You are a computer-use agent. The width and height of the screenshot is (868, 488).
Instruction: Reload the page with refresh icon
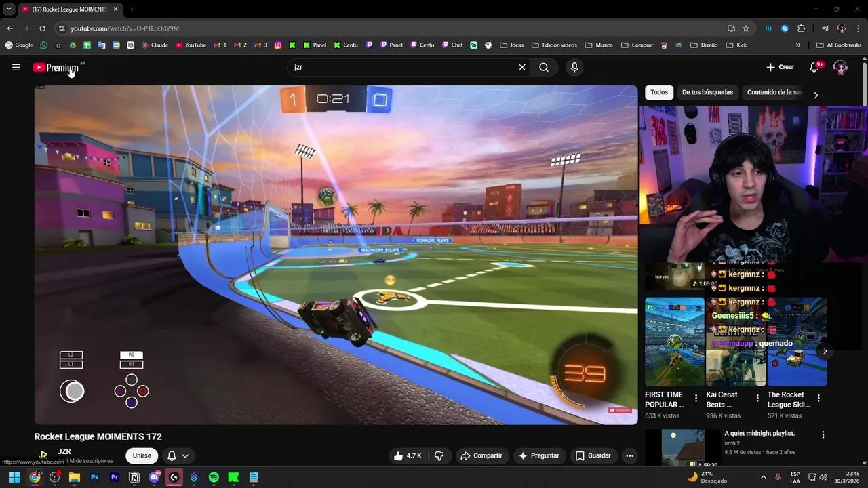42,28
